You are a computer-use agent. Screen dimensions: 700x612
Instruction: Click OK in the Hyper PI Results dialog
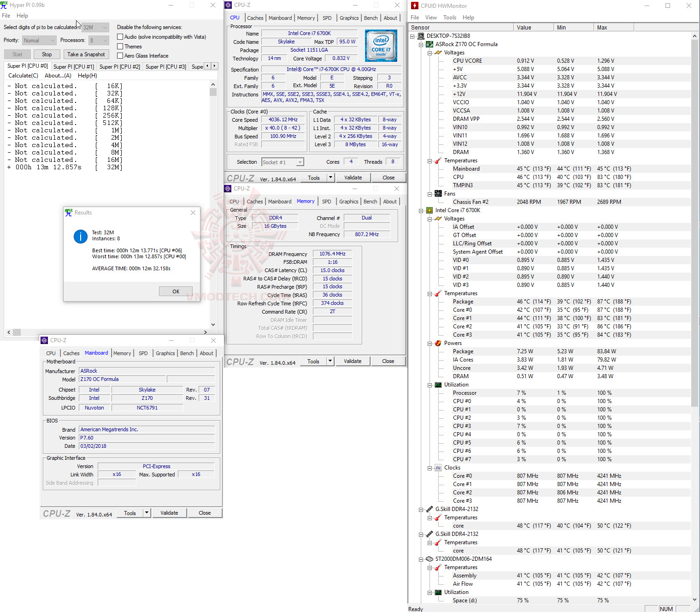[x=176, y=291]
